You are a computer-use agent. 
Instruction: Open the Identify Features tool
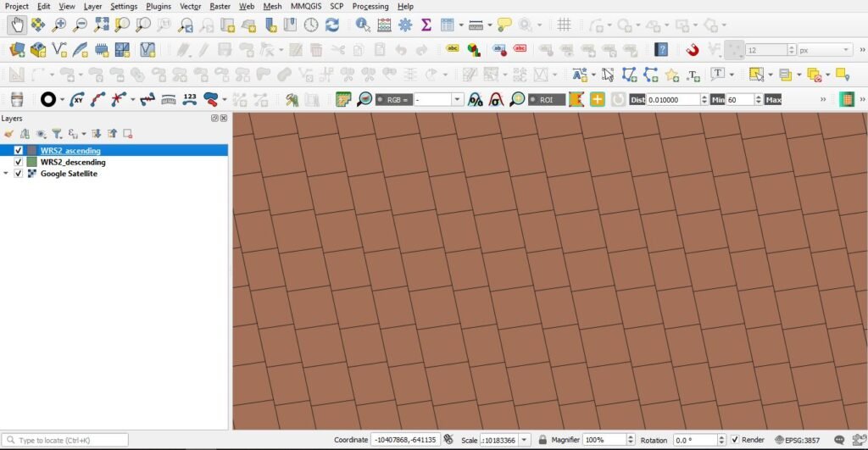coord(363,25)
